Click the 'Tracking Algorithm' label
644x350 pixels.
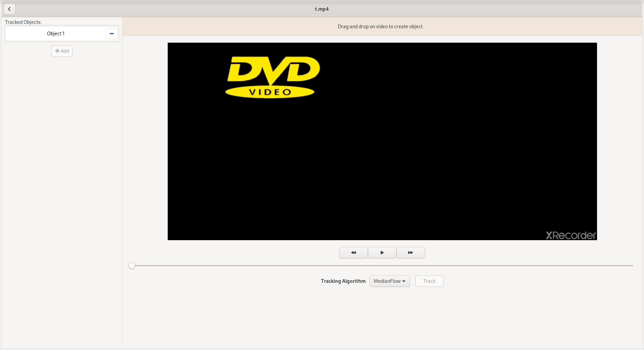coord(343,281)
